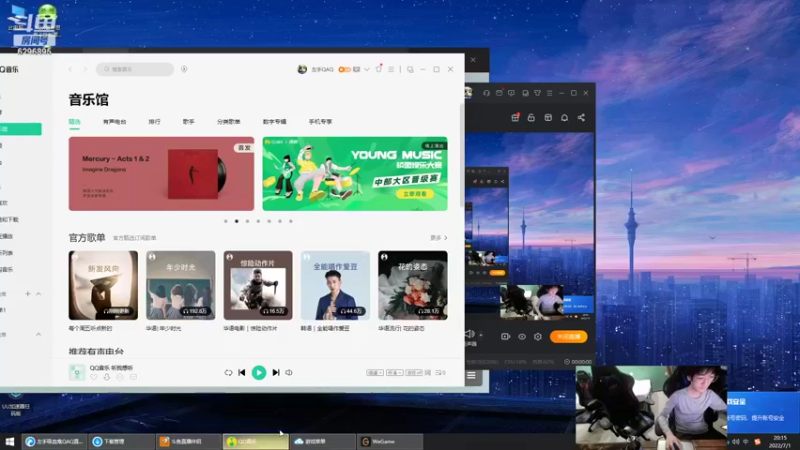Like current song with heart icon

pyautogui.click(x=93, y=377)
